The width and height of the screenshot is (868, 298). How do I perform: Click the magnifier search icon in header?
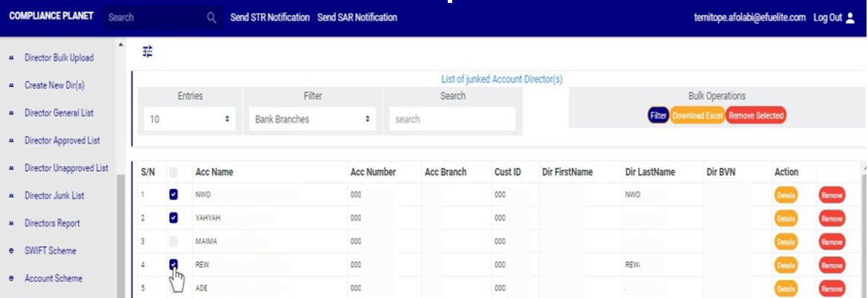click(212, 18)
